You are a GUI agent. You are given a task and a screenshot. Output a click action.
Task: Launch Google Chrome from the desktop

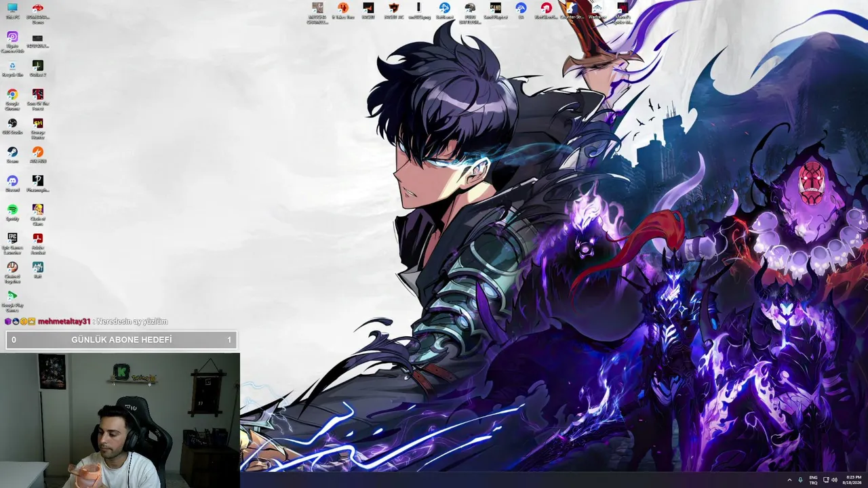coord(12,99)
